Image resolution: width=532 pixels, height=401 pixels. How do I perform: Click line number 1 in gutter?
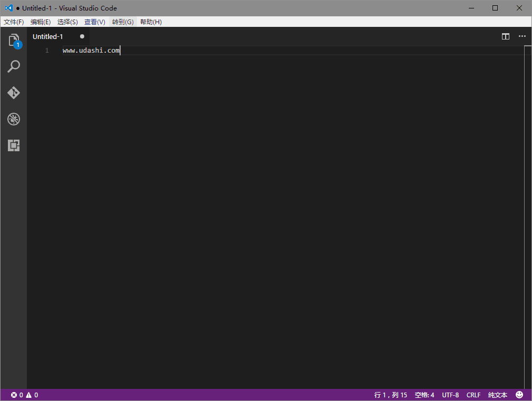47,51
